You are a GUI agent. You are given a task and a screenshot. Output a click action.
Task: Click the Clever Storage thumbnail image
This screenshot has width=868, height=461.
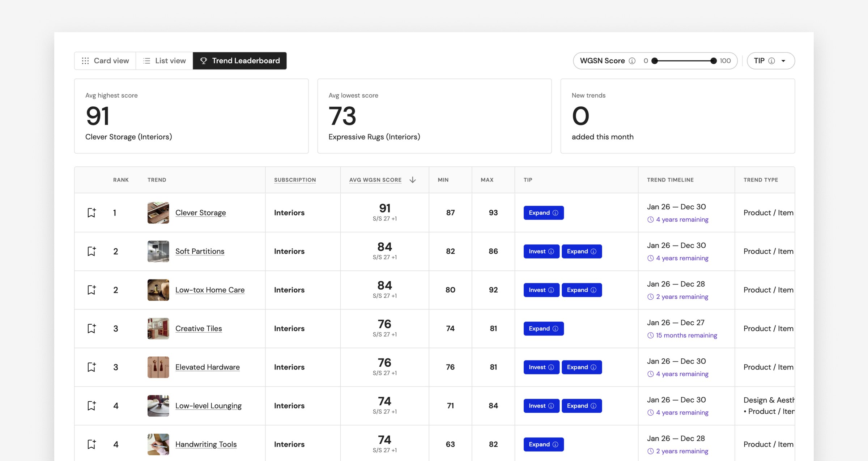[x=158, y=213]
